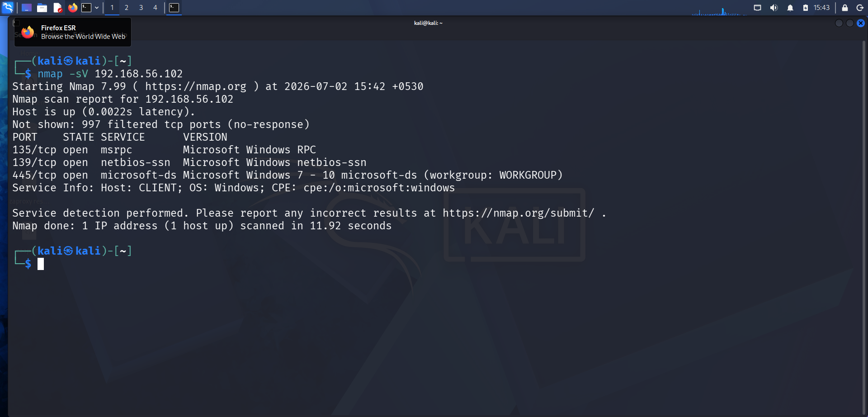Image resolution: width=868 pixels, height=417 pixels.
Task: Click the terminal scrollbar on right edge
Action: (x=864, y=226)
